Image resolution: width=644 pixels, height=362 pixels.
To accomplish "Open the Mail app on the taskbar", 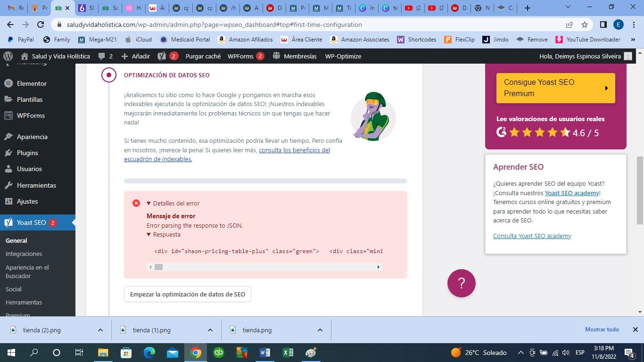I will (173, 353).
